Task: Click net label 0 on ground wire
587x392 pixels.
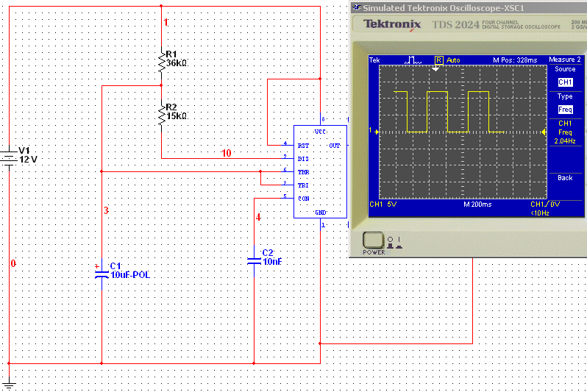Action: click(13, 263)
